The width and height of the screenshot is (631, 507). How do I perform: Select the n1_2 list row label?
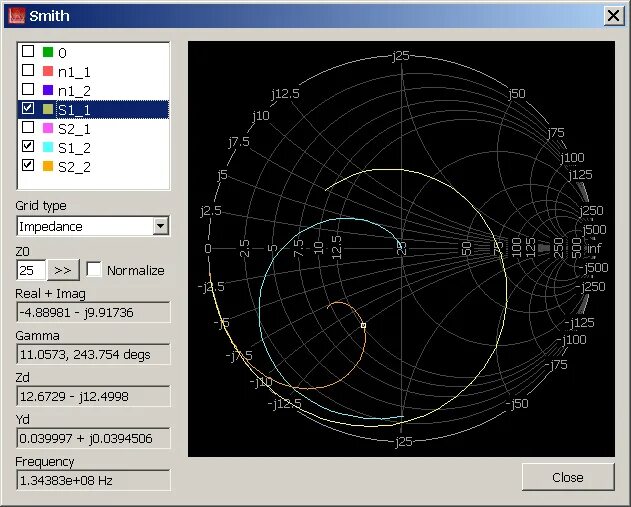[74, 91]
